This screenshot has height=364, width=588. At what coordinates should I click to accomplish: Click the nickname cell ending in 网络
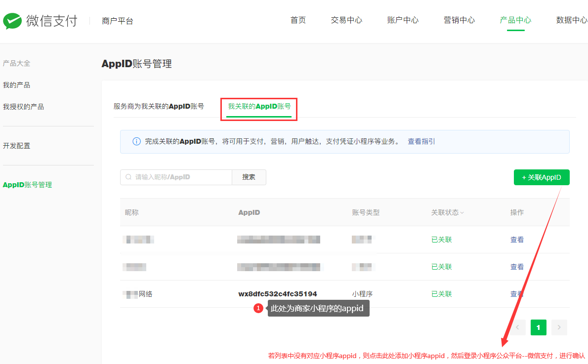[138, 294]
